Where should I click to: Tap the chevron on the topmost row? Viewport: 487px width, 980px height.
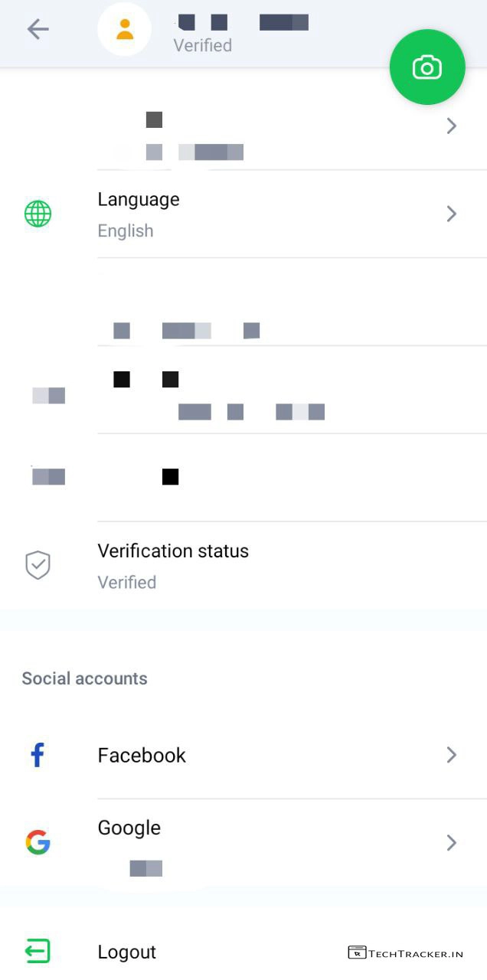pyautogui.click(x=452, y=126)
